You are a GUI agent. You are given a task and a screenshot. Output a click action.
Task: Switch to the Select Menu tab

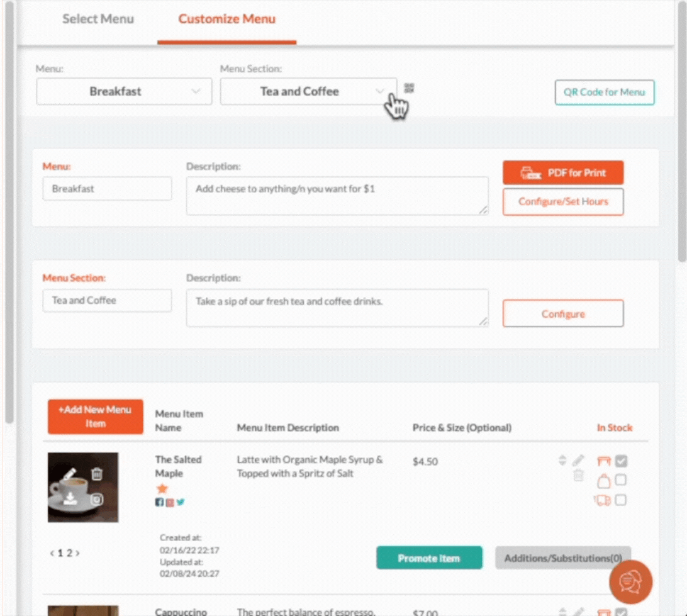98,19
